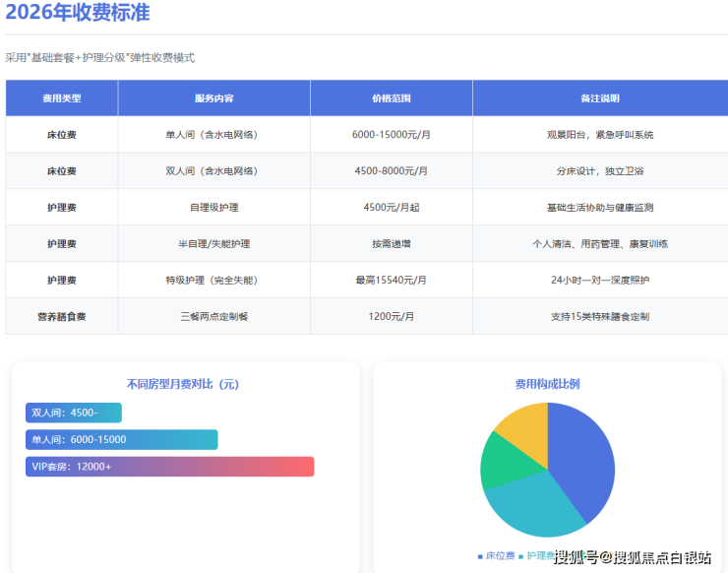Screen dimensions: 728x573
Task: Select the 价格范围 column header
Action: 391,98
